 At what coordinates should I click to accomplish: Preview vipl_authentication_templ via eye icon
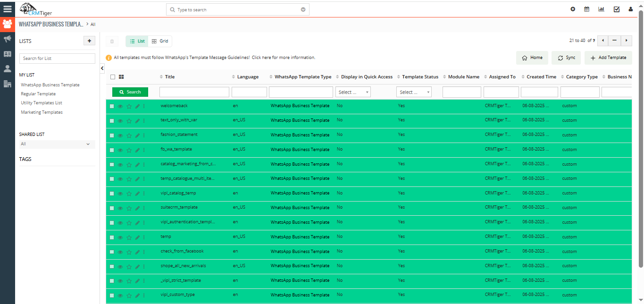tap(120, 223)
